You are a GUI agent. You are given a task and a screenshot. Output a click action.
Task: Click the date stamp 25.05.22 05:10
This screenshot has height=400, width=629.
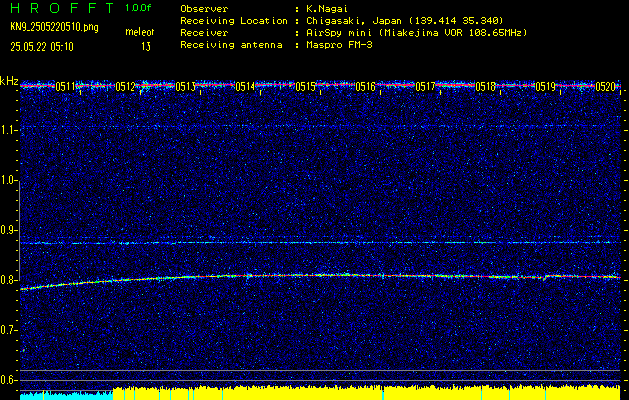[x=42, y=47]
